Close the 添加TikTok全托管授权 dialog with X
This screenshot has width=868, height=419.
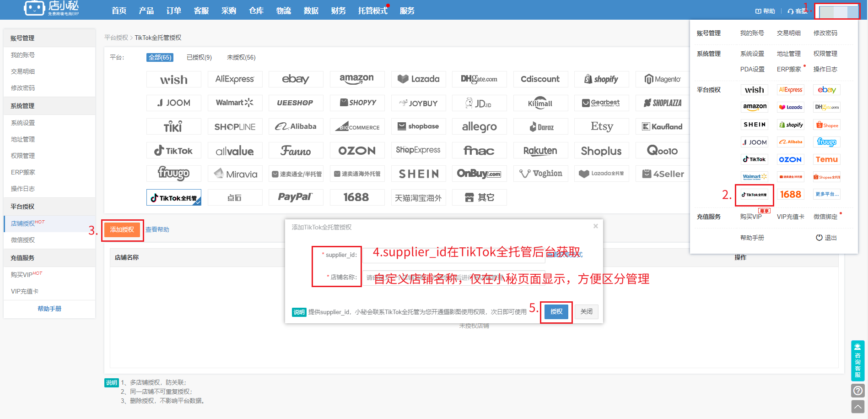coord(596,226)
